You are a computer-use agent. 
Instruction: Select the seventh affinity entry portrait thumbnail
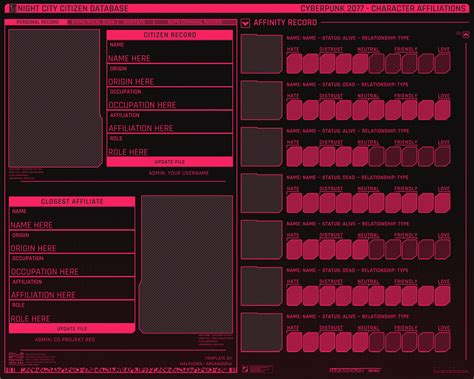(262, 332)
